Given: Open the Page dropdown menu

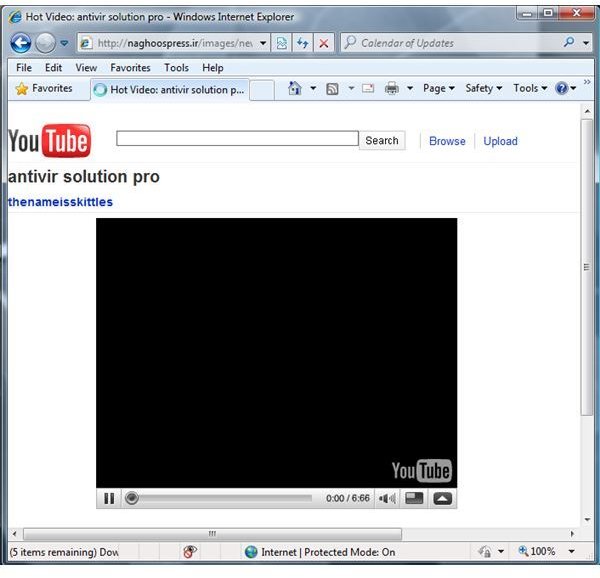Looking at the screenshot, I should tap(439, 88).
